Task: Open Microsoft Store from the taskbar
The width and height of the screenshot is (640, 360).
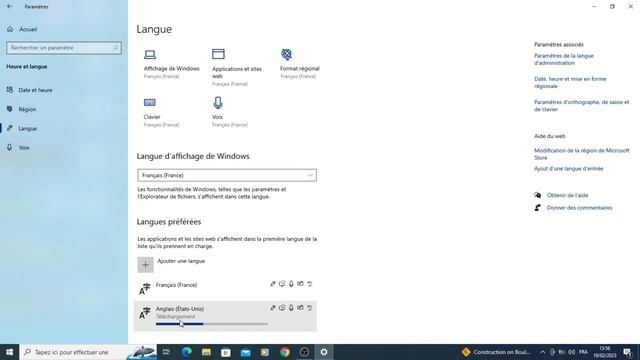Action: 226,352
